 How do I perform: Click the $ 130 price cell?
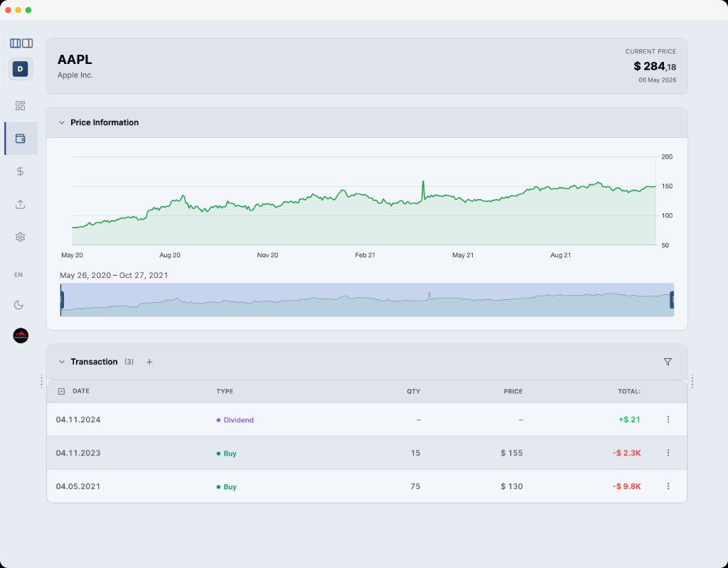click(x=512, y=487)
